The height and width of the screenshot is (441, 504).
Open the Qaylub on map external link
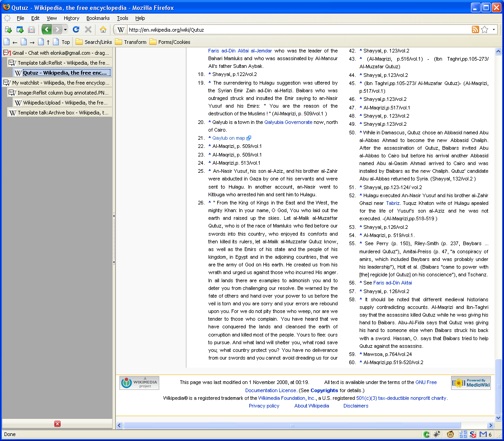click(232, 138)
